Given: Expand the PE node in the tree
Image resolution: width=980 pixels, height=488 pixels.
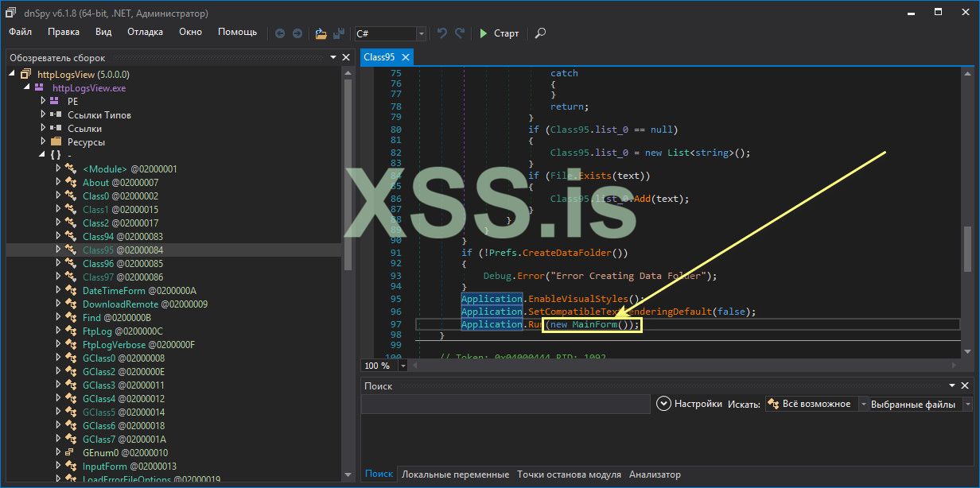Looking at the screenshot, I should tap(44, 102).
